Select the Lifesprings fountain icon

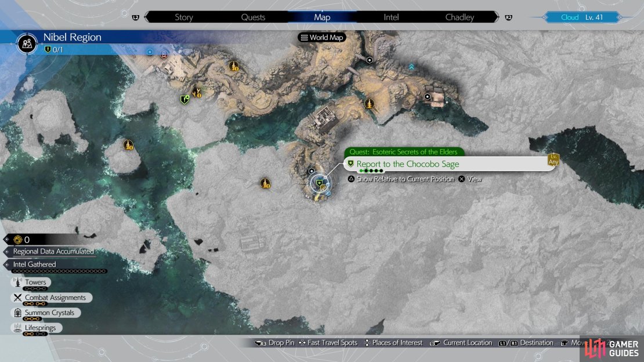point(17,328)
